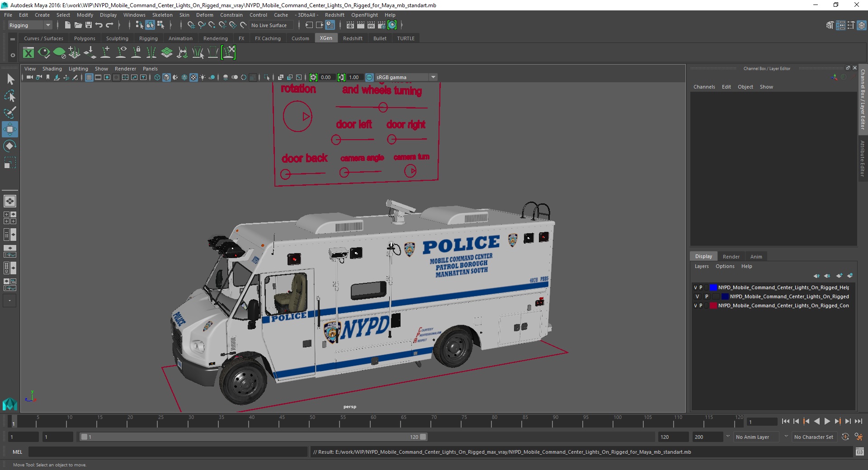This screenshot has width=868, height=470.
Task: Toggle viewport grid display button
Action: [89, 77]
